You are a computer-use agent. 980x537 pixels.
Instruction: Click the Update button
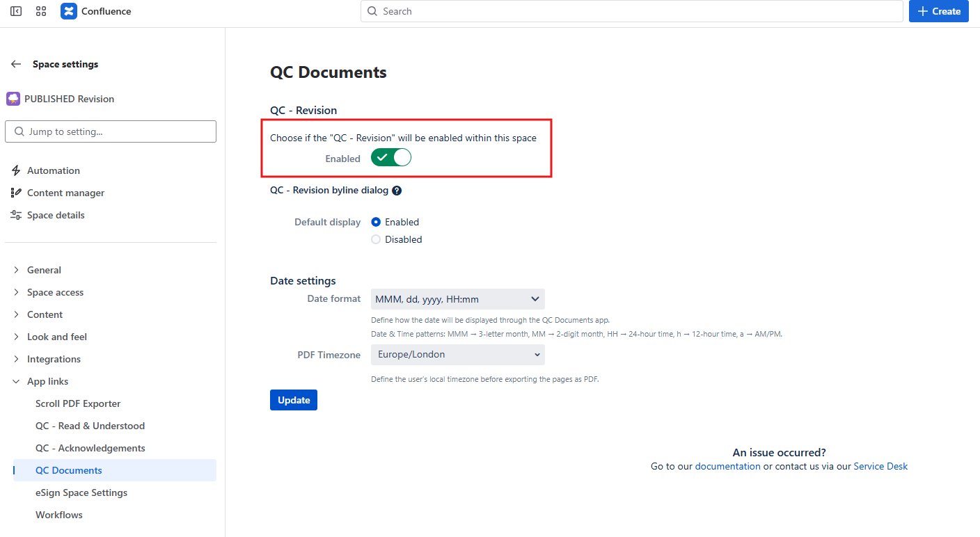pos(294,400)
